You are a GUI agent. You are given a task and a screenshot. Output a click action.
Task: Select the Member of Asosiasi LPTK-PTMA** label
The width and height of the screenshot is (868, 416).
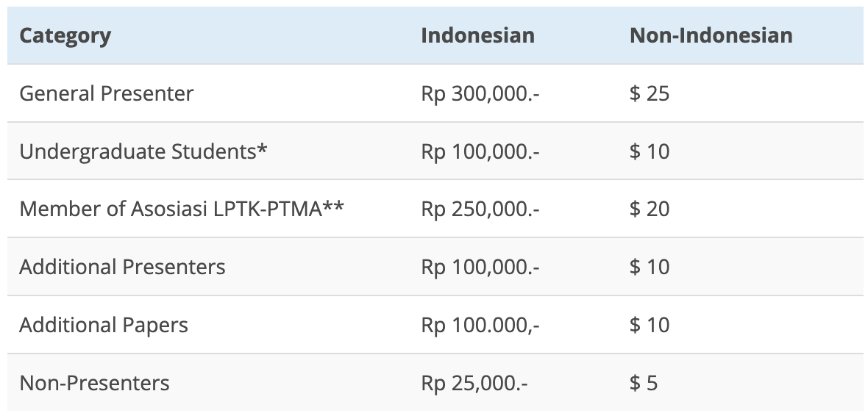[182, 209]
